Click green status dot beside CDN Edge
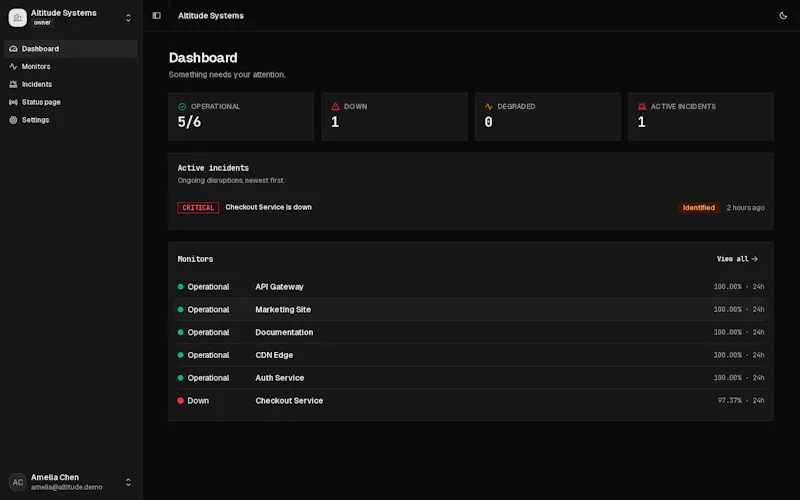800x500 pixels. point(181,355)
